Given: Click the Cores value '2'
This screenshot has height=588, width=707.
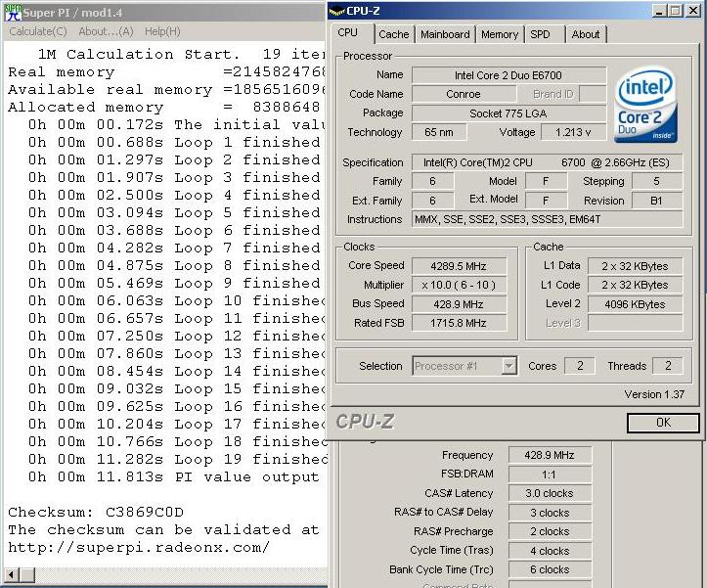Looking at the screenshot, I should [580, 366].
